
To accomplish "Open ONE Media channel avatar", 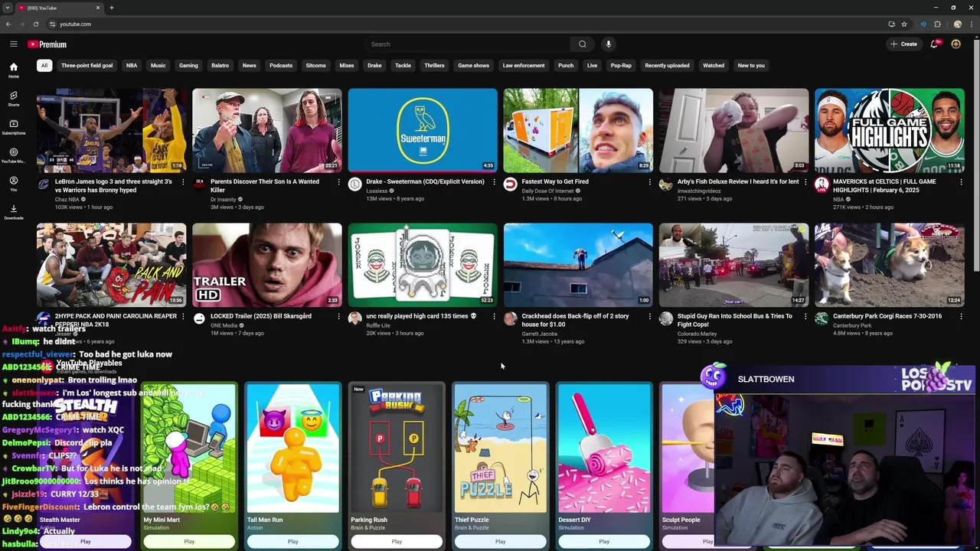I will pyautogui.click(x=199, y=319).
